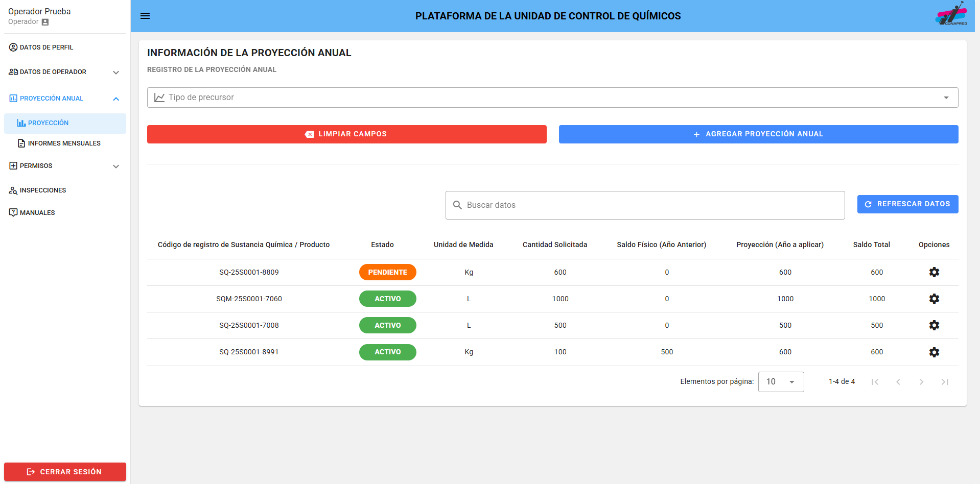Change elements per page dropdown
Screen dimensions: 980x484
click(780, 382)
